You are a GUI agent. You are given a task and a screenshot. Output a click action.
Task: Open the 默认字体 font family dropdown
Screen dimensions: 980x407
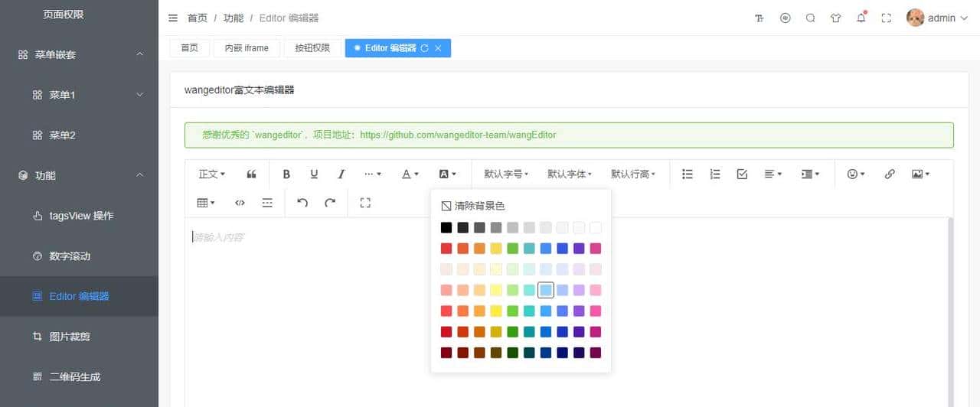570,174
